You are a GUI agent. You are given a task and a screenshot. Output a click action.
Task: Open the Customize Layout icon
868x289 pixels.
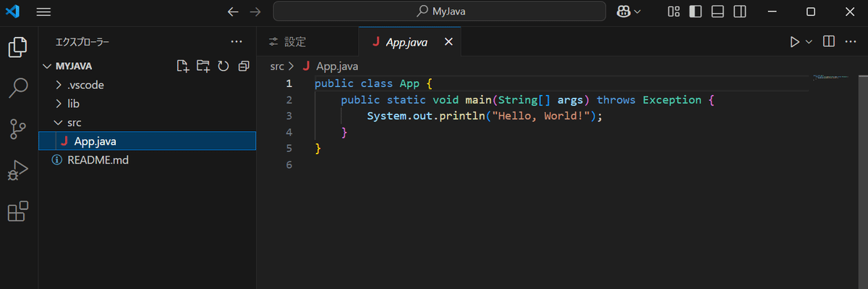pos(674,12)
